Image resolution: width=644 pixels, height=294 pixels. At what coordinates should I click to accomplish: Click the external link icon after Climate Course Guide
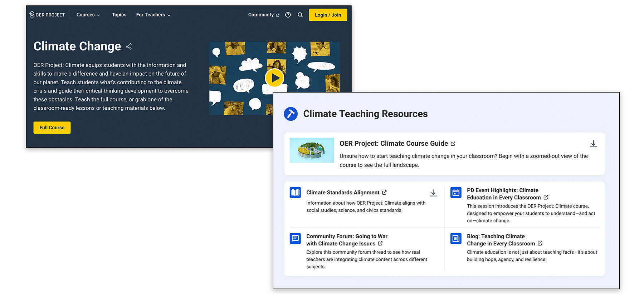453,144
